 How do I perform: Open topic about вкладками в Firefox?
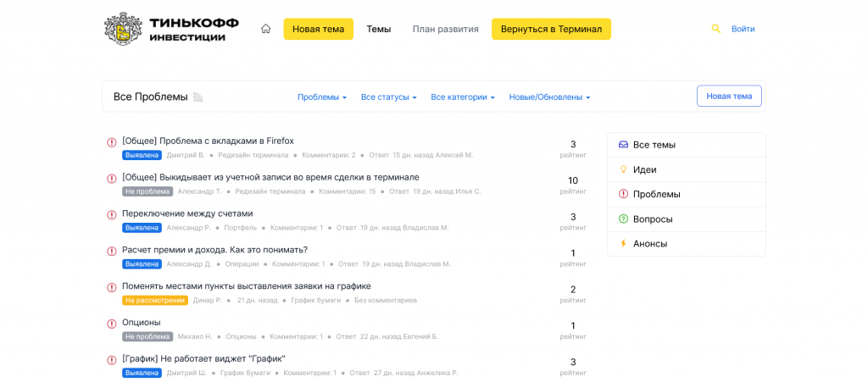(208, 141)
